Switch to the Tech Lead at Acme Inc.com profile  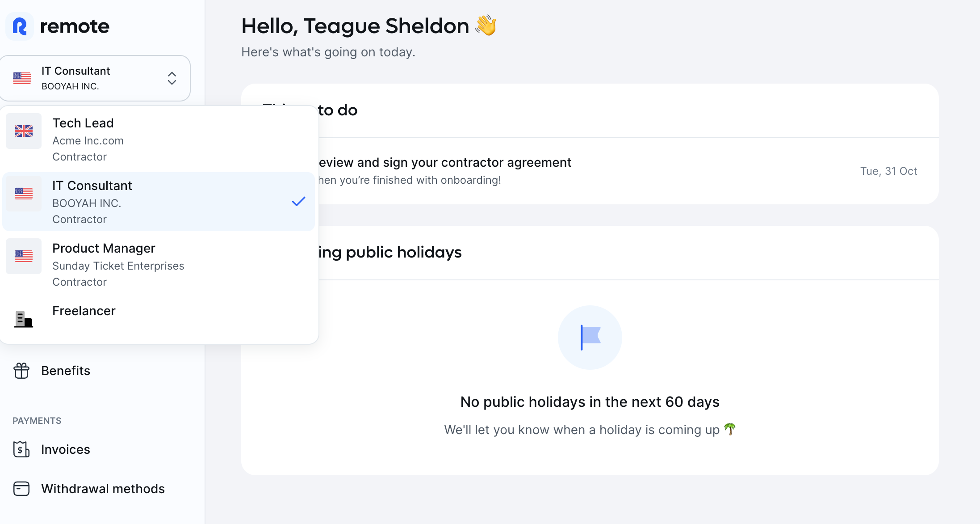click(159, 139)
